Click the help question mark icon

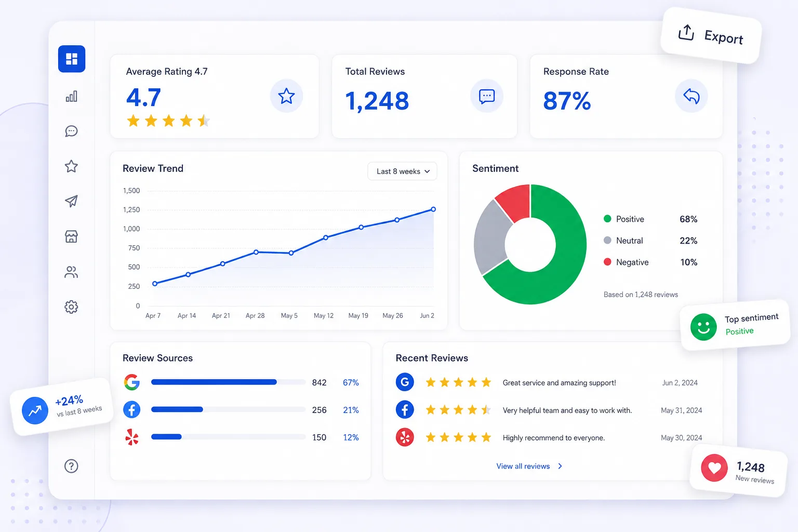click(x=72, y=466)
